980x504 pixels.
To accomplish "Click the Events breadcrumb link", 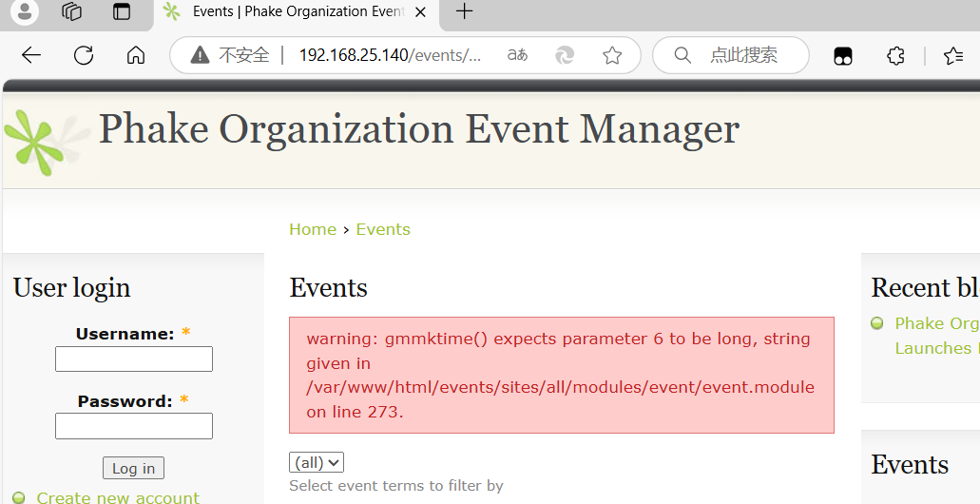I will pyautogui.click(x=383, y=229).
